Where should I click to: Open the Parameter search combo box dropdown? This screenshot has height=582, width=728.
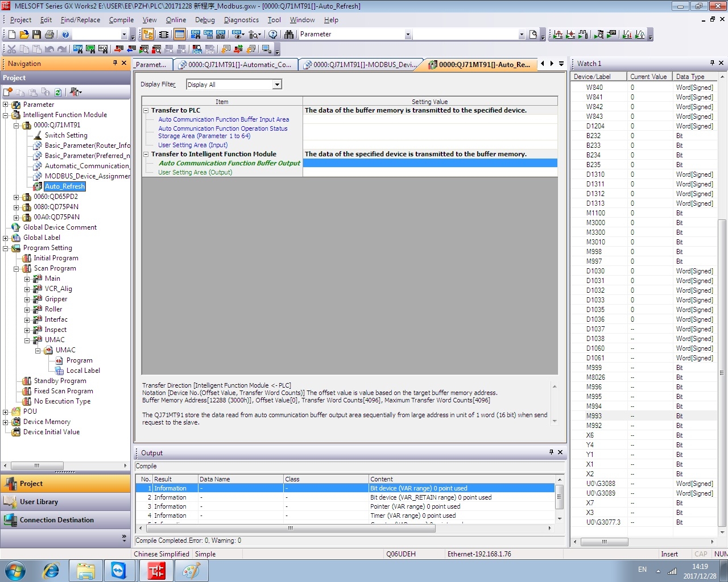point(408,35)
